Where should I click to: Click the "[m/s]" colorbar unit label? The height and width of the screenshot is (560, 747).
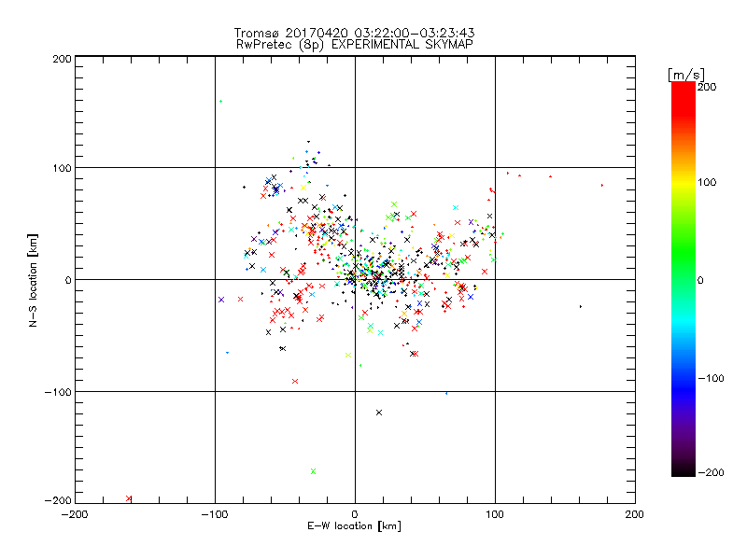coord(686,75)
